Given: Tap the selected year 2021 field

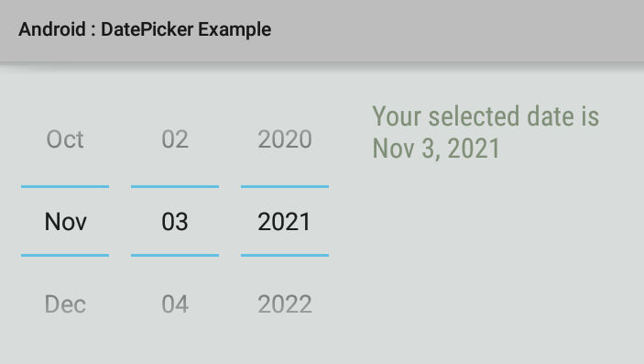Looking at the screenshot, I should (x=284, y=222).
